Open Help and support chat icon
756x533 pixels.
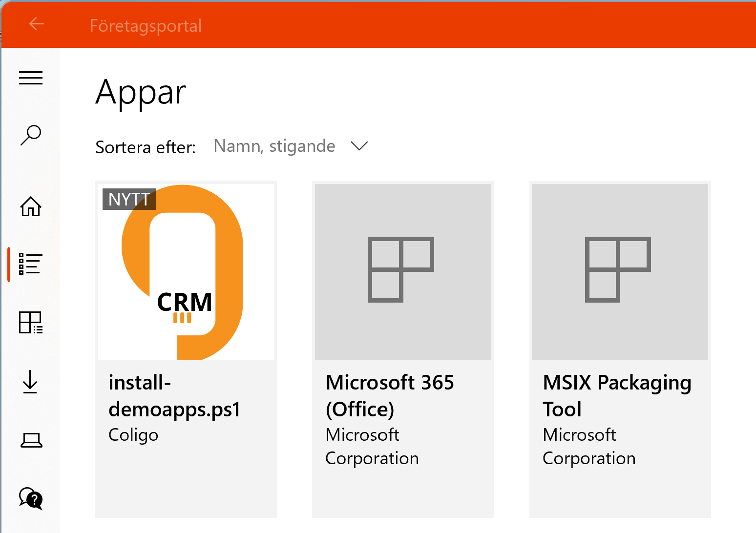(31, 498)
